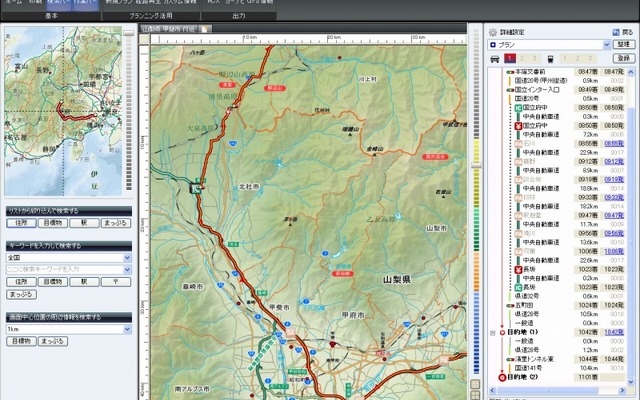
Task: Switch to the 山梨県 甲斐市 付近 map tab
Action: click(169, 29)
